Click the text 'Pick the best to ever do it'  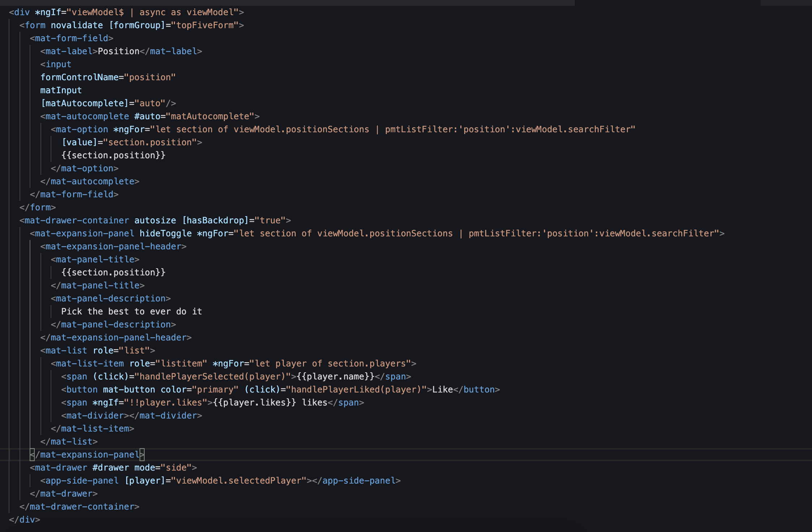131,312
